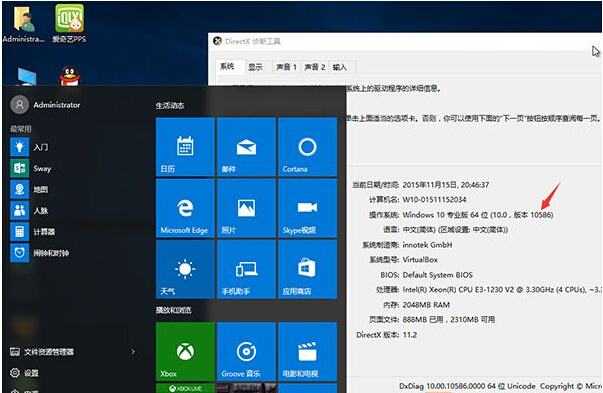Switch to the 声音 1 tab

click(x=287, y=67)
